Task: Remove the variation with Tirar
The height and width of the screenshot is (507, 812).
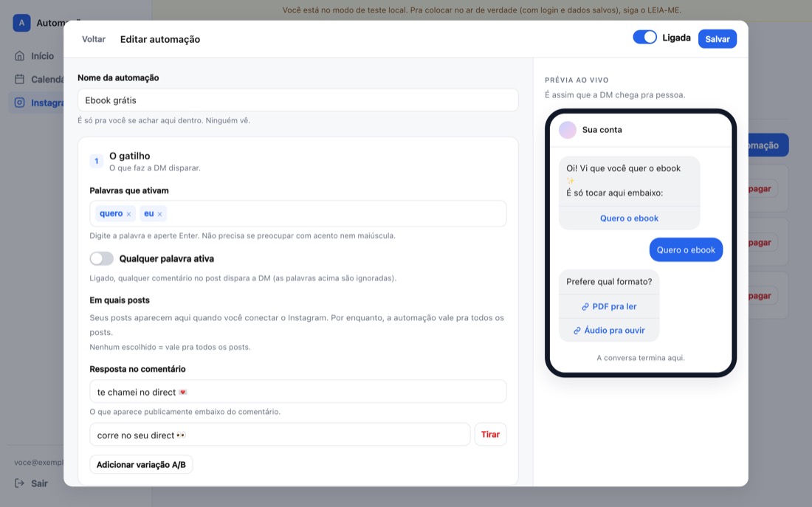Action: (x=490, y=435)
